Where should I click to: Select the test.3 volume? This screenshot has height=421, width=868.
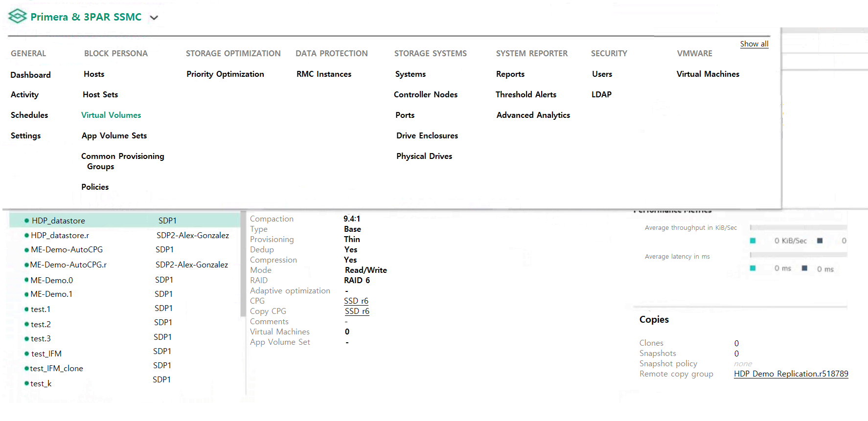tap(41, 339)
